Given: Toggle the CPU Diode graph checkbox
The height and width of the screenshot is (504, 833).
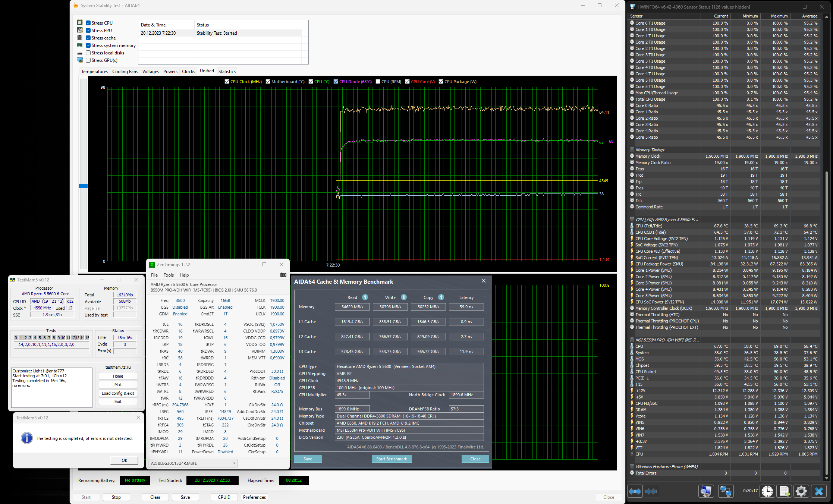Looking at the screenshot, I should [336, 82].
